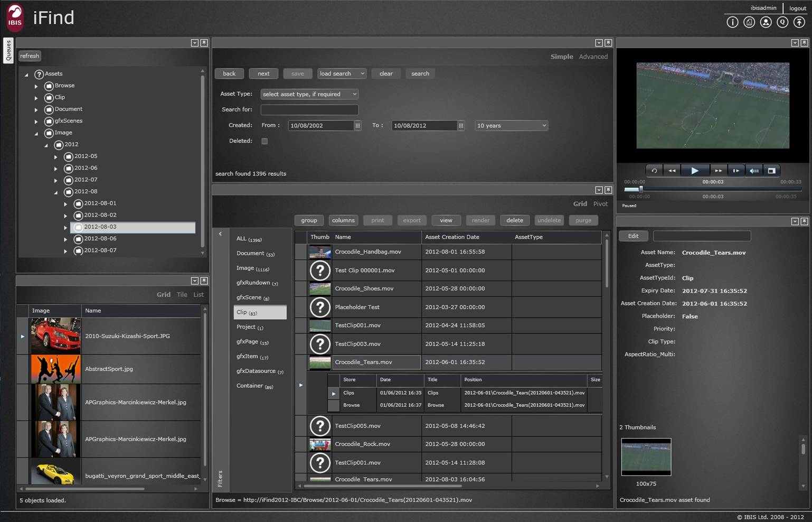Click the logout link

point(797,8)
